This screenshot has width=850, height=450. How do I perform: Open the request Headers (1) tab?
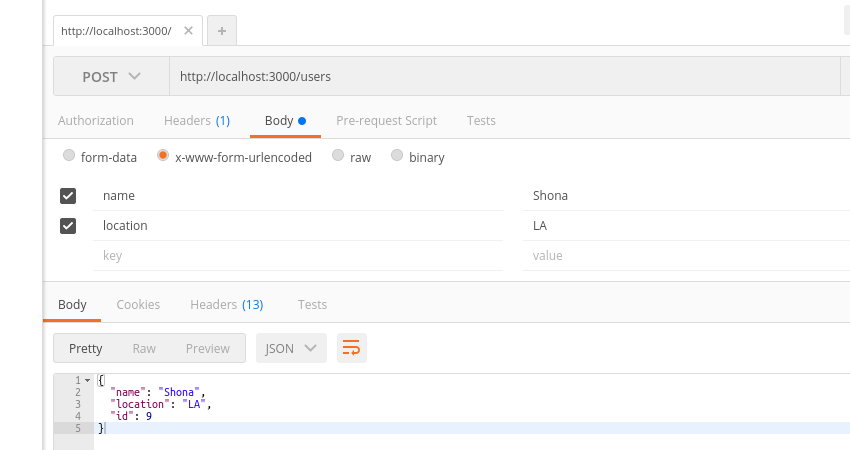pyautogui.click(x=197, y=120)
